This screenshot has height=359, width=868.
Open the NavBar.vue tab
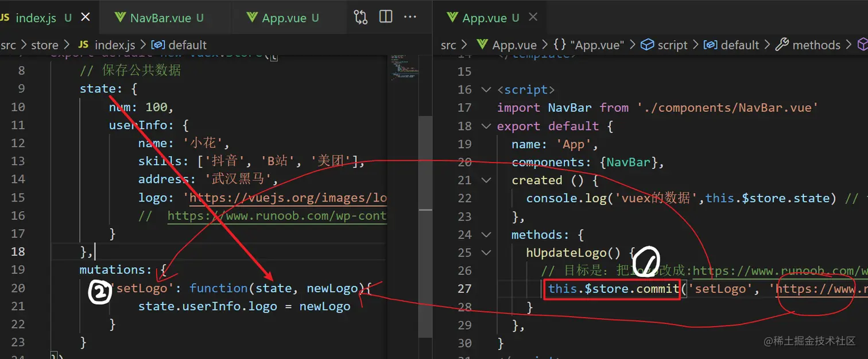click(160, 18)
